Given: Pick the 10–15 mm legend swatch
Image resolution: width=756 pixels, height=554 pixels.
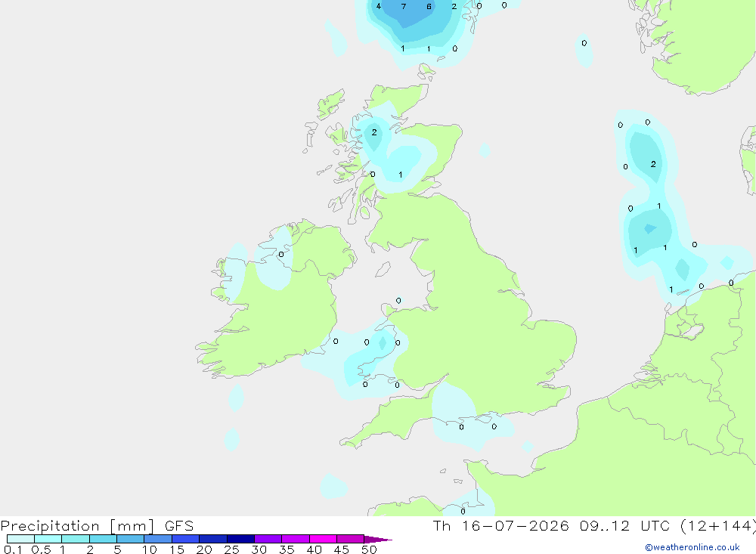Looking at the screenshot, I should click(158, 539).
